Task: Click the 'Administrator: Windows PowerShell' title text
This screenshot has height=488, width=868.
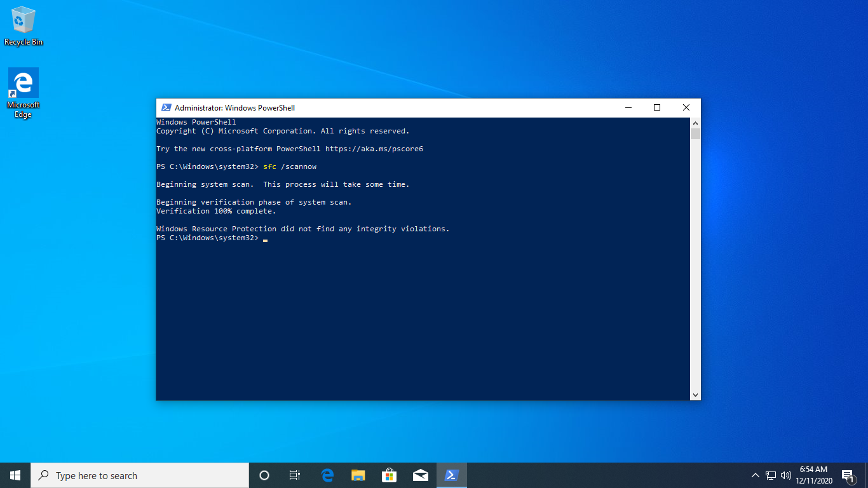Action: click(x=234, y=108)
